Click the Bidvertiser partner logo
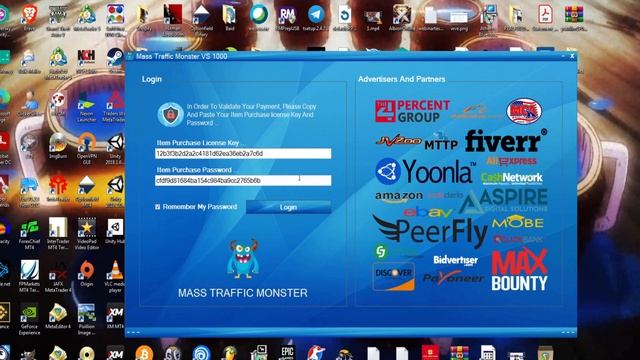640x360 pixels. click(x=456, y=260)
